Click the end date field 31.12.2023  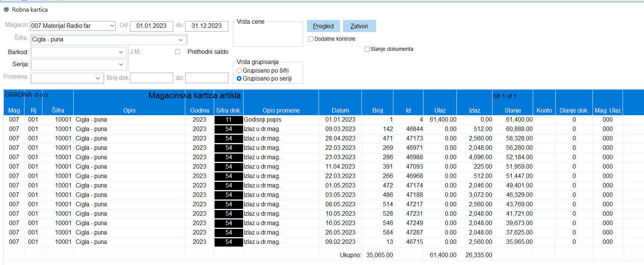click(x=207, y=26)
